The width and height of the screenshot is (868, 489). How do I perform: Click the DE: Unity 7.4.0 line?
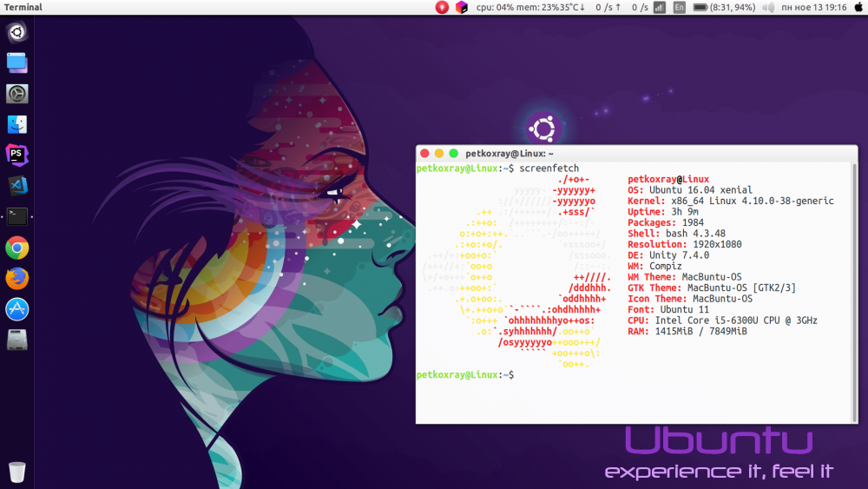[668, 255]
